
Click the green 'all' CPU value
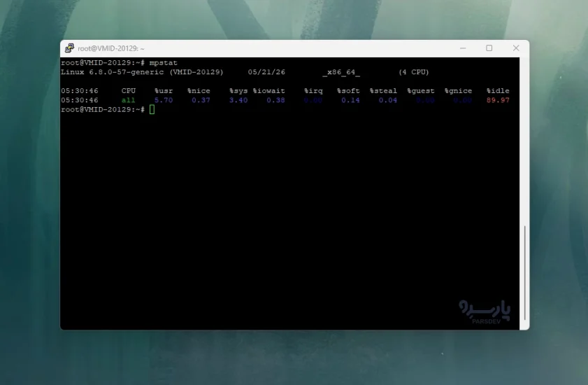pos(128,100)
